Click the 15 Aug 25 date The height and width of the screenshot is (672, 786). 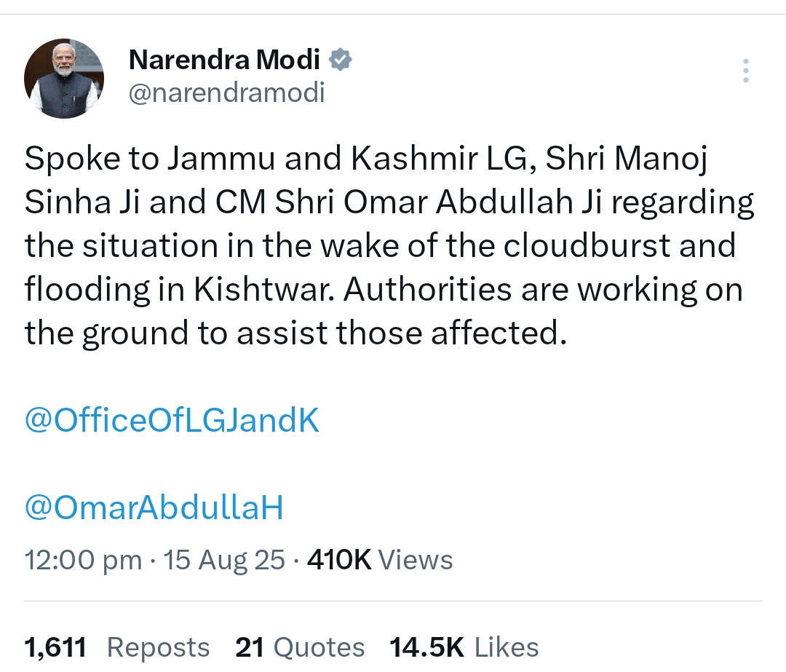click(x=223, y=560)
